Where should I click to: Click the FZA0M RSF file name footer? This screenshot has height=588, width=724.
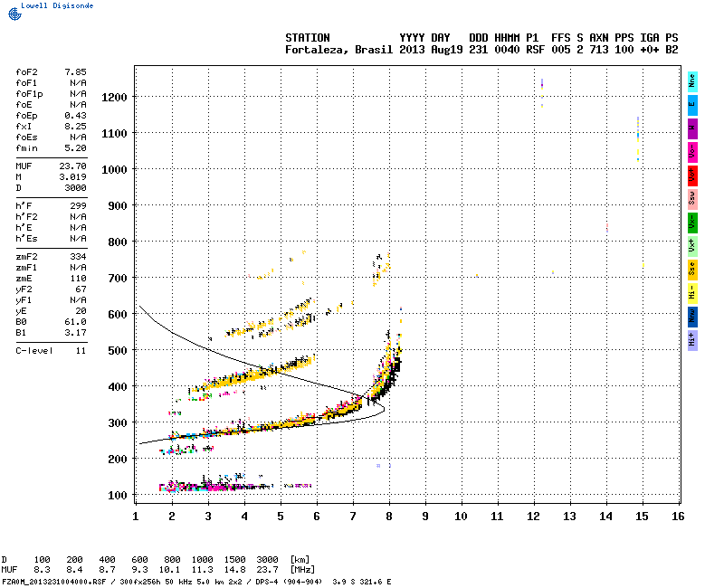click(x=54, y=582)
